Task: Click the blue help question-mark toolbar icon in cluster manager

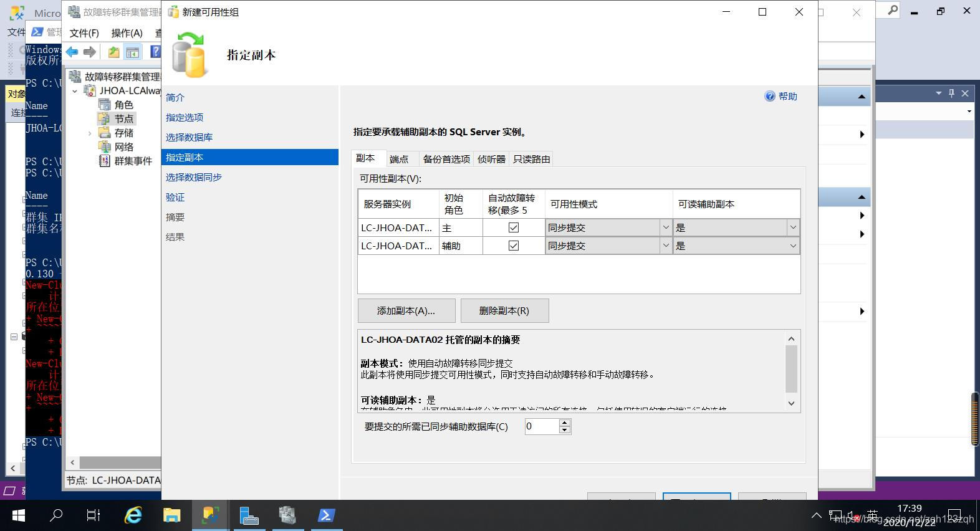Action: 155,52
